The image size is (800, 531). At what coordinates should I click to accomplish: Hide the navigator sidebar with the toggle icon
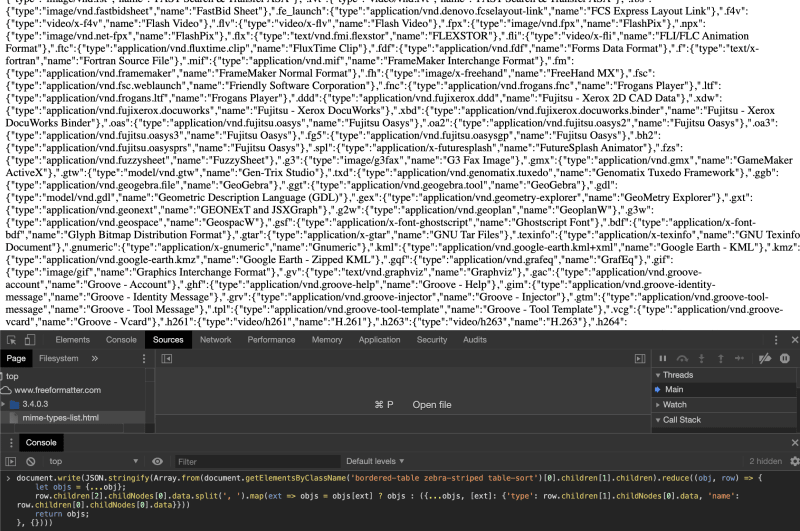pos(166,359)
